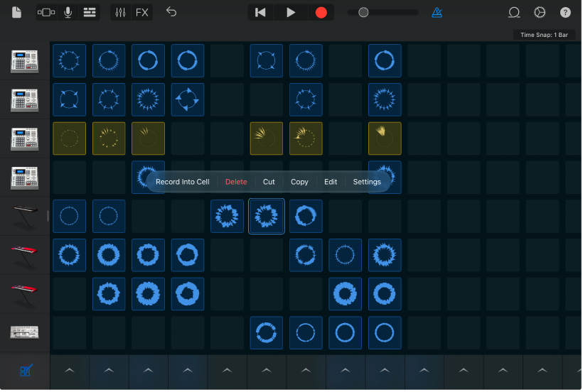Go to beginning of song
The height and width of the screenshot is (392, 583).
(260, 12)
